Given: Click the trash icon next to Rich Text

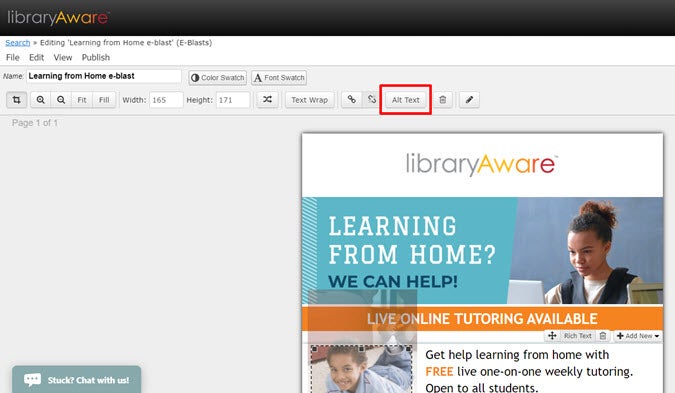Looking at the screenshot, I should (603, 336).
